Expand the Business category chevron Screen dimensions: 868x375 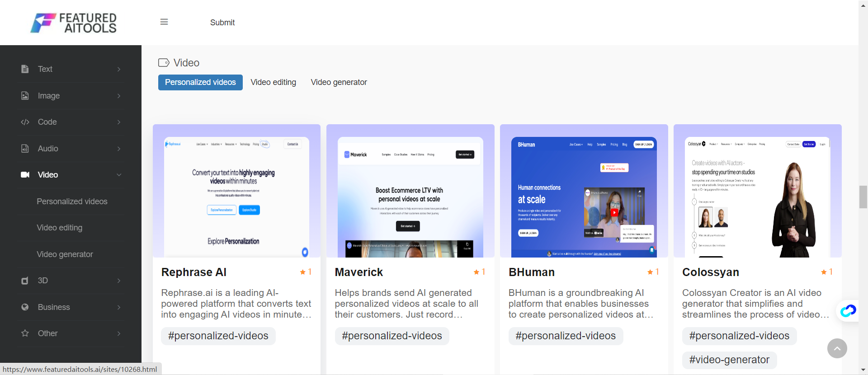pos(119,307)
